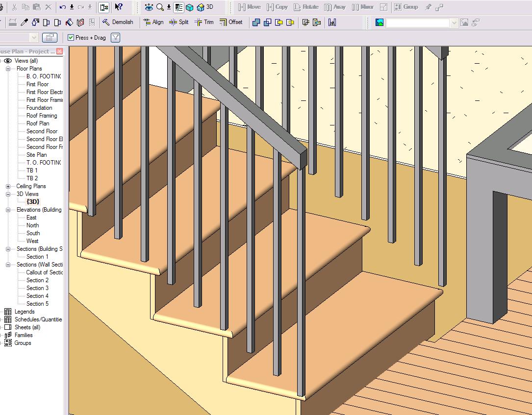Select the Offset tool

pos(231,22)
